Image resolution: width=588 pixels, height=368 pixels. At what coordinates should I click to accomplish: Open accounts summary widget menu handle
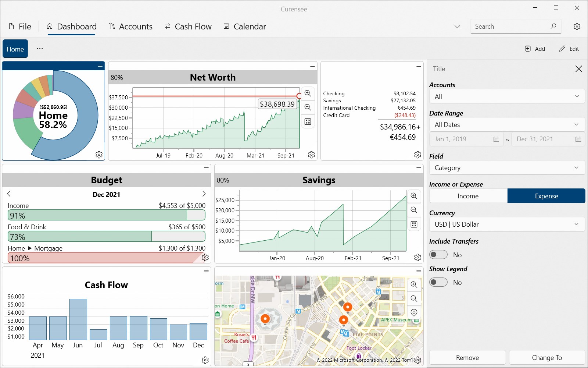pyautogui.click(x=419, y=66)
